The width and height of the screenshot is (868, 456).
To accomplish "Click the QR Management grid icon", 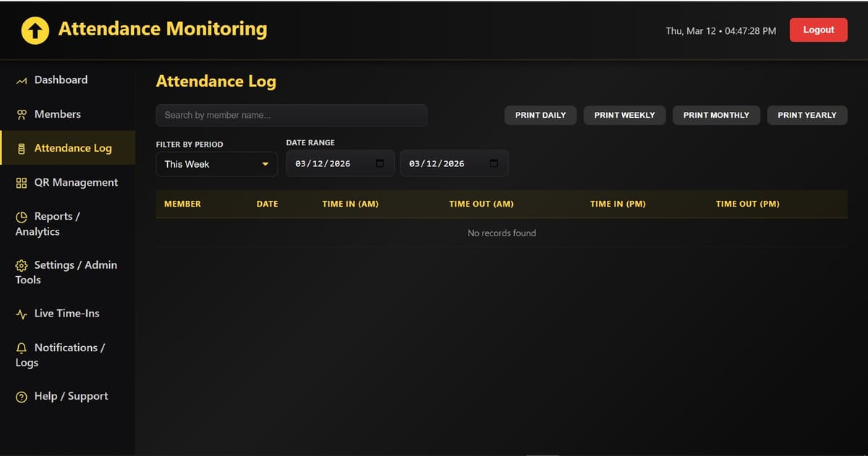I will pos(22,183).
